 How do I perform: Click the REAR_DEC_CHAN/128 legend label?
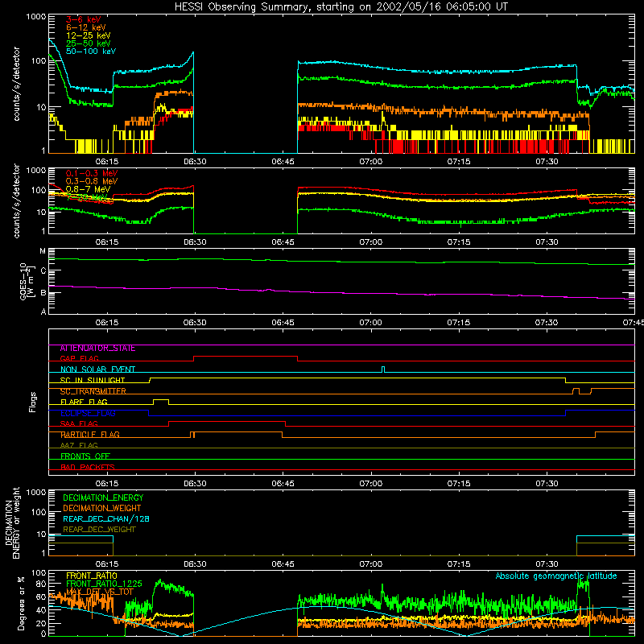coord(106,519)
